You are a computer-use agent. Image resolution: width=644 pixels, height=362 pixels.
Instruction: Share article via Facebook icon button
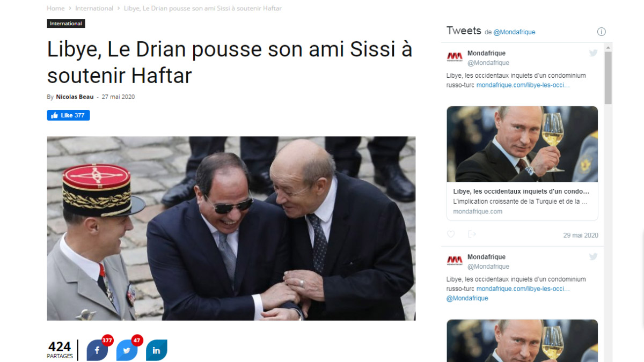(x=97, y=350)
